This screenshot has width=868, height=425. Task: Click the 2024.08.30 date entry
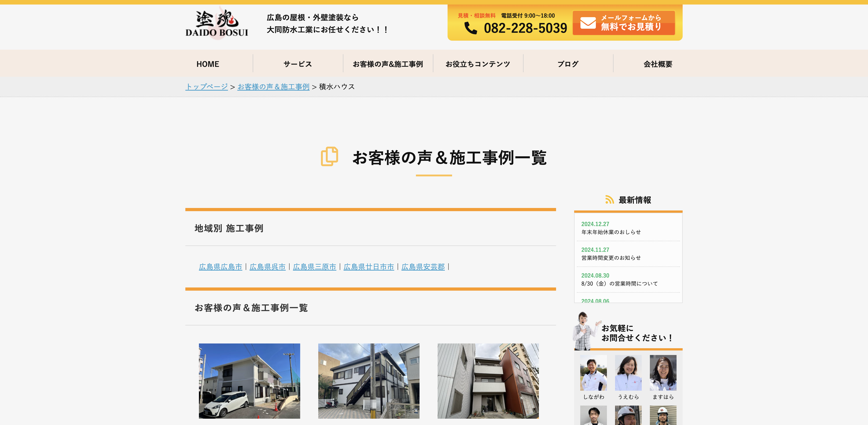coord(595,276)
